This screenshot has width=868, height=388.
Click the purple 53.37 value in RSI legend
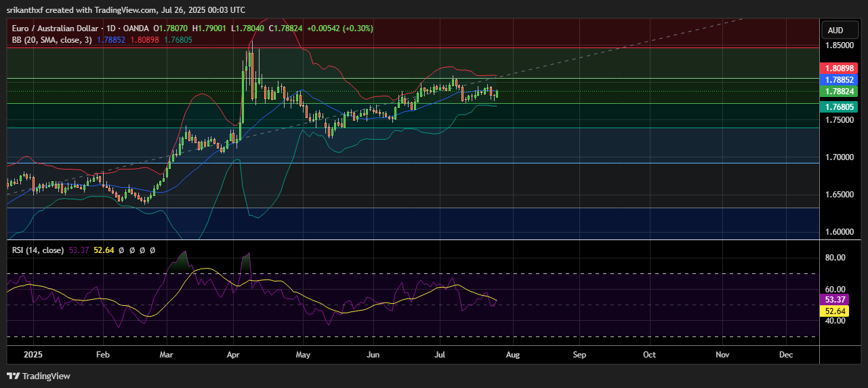[79, 250]
